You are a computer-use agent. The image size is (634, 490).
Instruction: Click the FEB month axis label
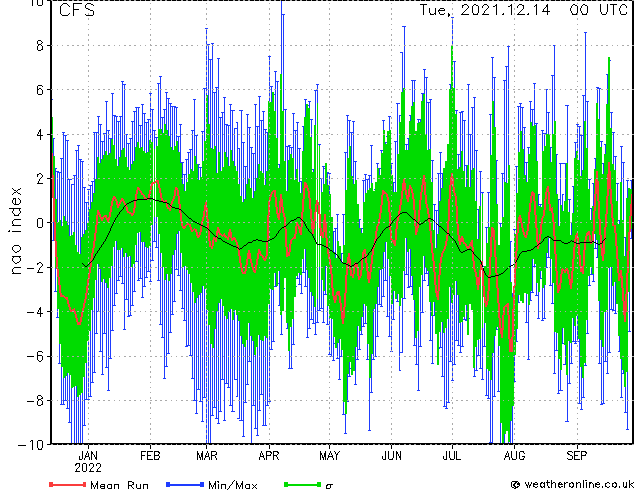click(150, 456)
